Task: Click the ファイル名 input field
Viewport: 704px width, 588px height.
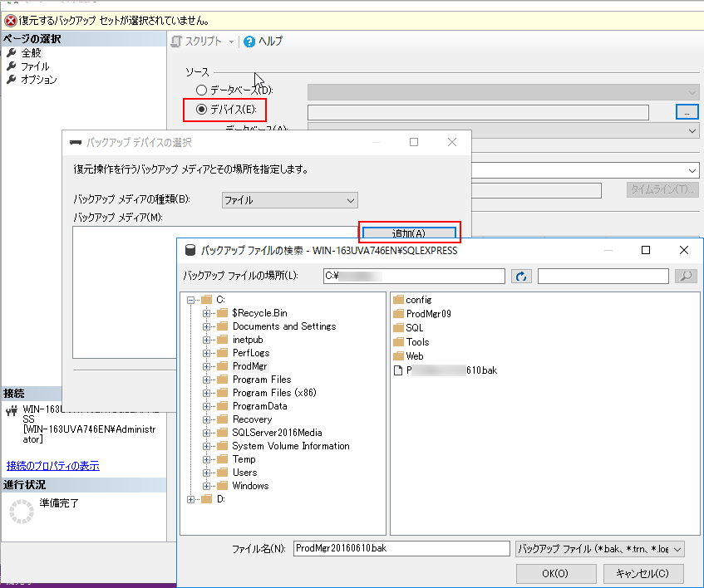Action: [x=401, y=549]
